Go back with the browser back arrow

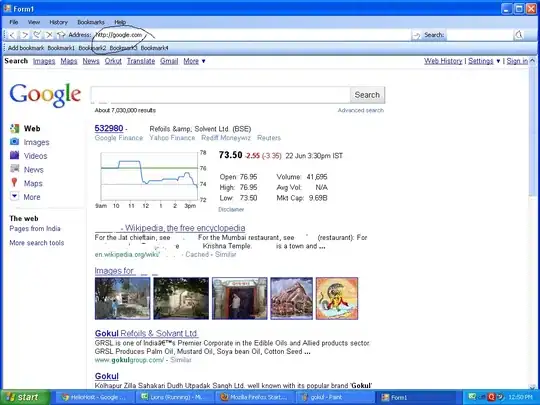(12, 35)
